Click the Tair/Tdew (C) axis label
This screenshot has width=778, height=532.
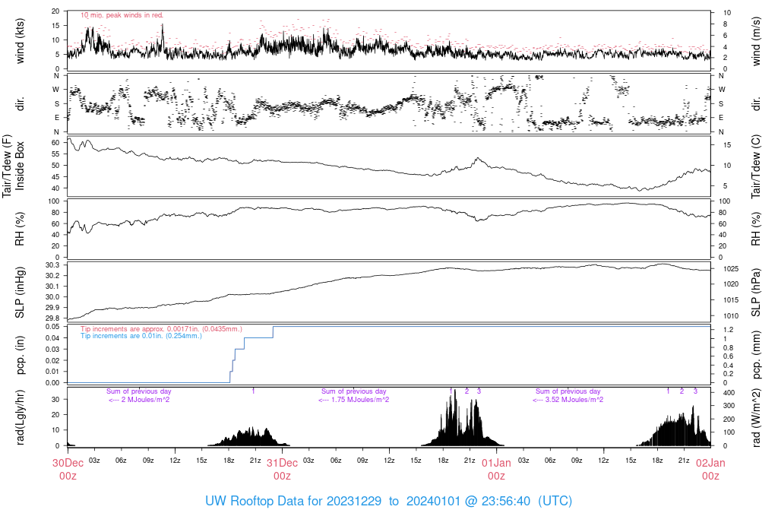(756, 166)
